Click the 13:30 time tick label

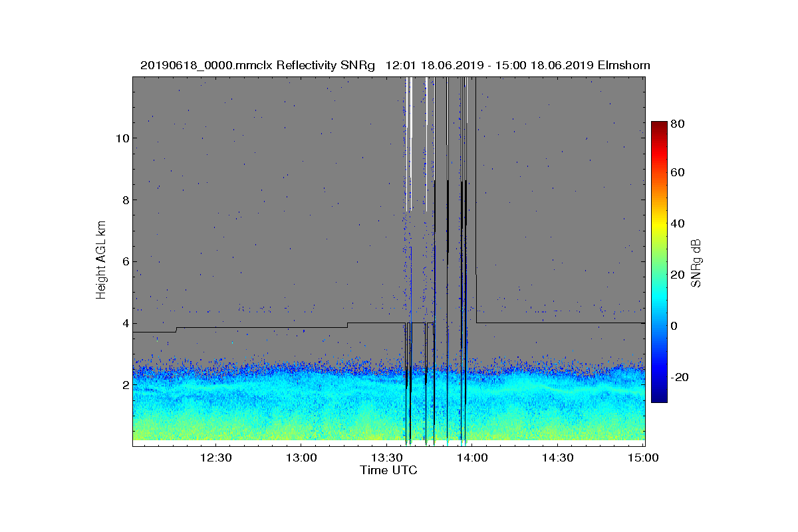coord(388,458)
